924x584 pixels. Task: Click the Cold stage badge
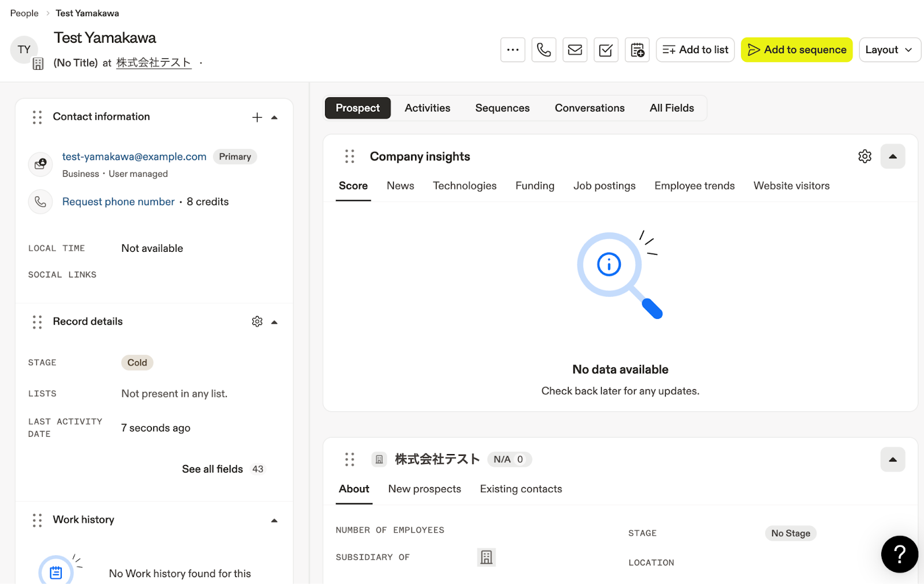point(137,363)
